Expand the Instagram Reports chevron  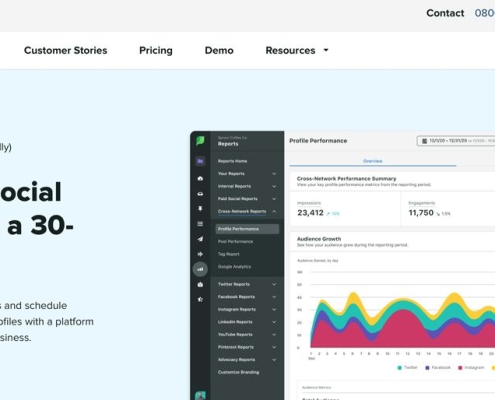pos(274,310)
